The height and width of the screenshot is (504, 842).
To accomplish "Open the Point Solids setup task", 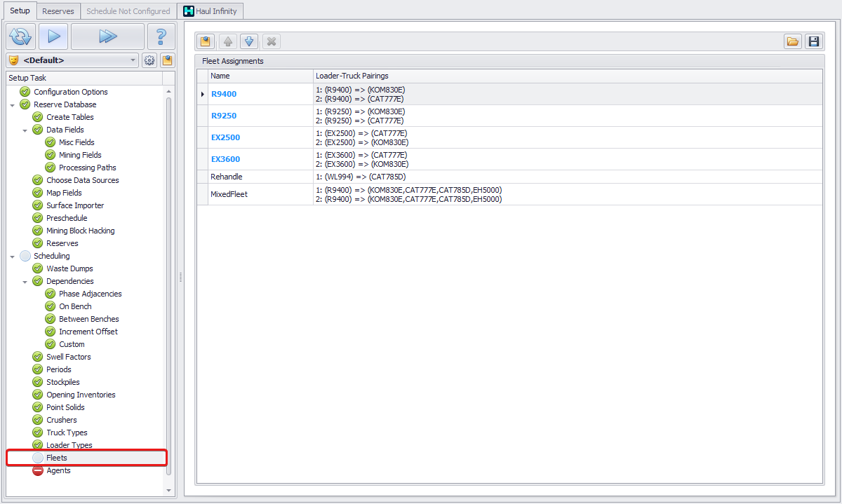I will (x=65, y=407).
